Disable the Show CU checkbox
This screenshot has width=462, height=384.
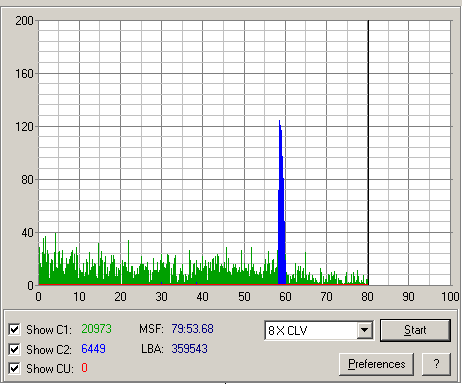click(14, 369)
